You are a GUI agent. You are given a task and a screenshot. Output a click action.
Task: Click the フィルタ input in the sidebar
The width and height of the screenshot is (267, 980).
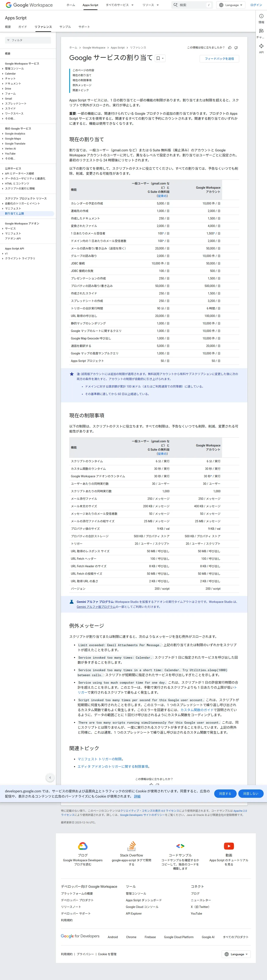click(28, 40)
